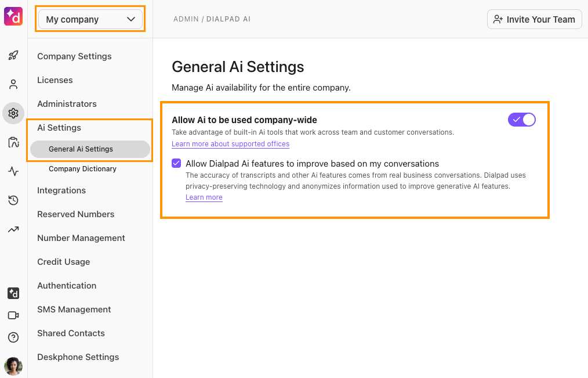Open the video camera meetings icon

[x=13, y=315]
